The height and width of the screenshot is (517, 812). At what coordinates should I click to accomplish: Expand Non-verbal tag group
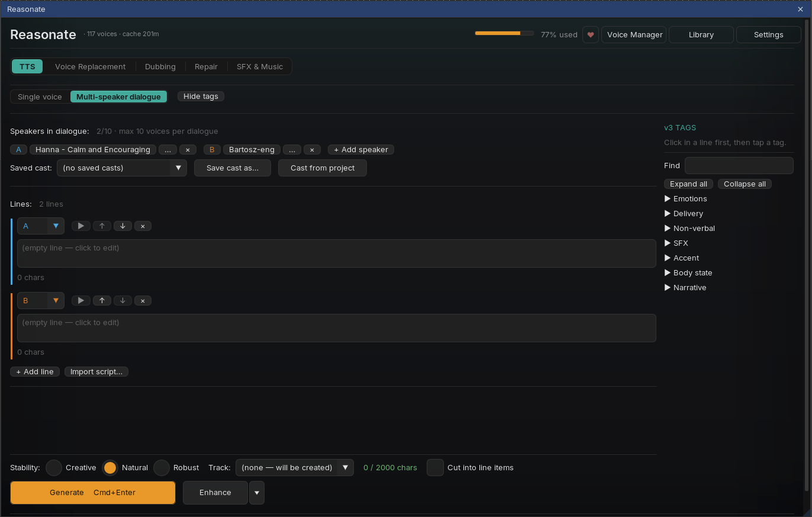[x=689, y=229]
